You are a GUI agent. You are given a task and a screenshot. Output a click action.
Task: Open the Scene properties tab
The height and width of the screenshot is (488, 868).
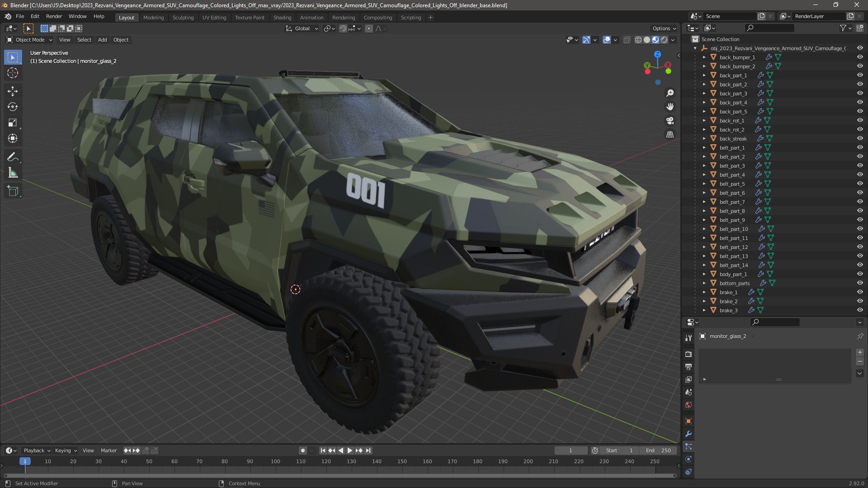click(x=689, y=392)
